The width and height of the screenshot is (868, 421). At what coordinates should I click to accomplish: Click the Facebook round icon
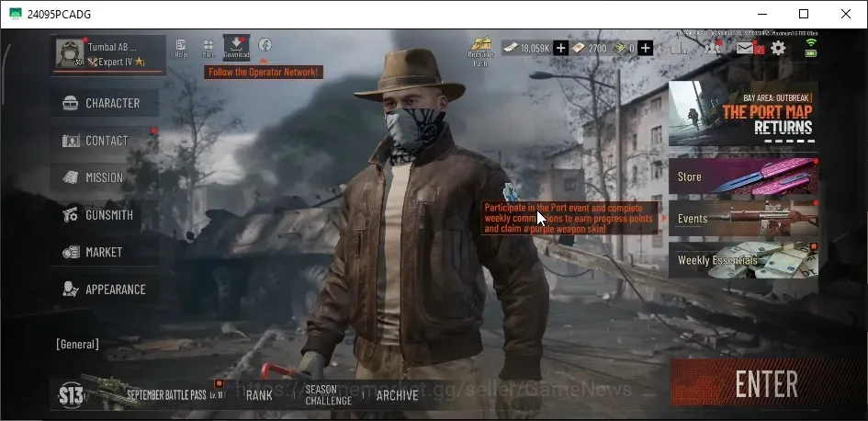pyautogui.click(x=265, y=45)
